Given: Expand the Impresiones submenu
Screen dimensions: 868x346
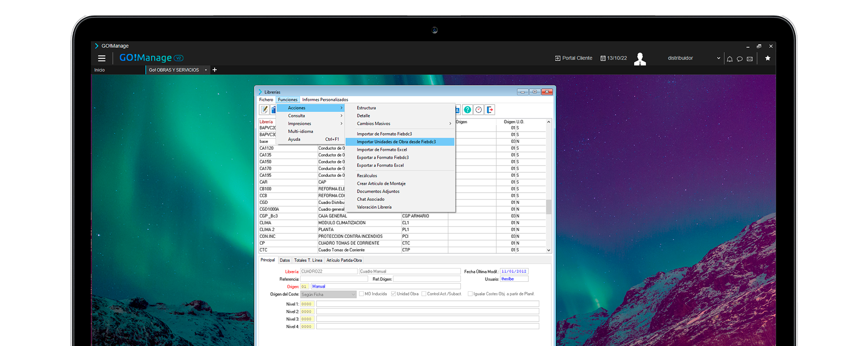Looking at the screenshot, I should [x=311, y=123].
